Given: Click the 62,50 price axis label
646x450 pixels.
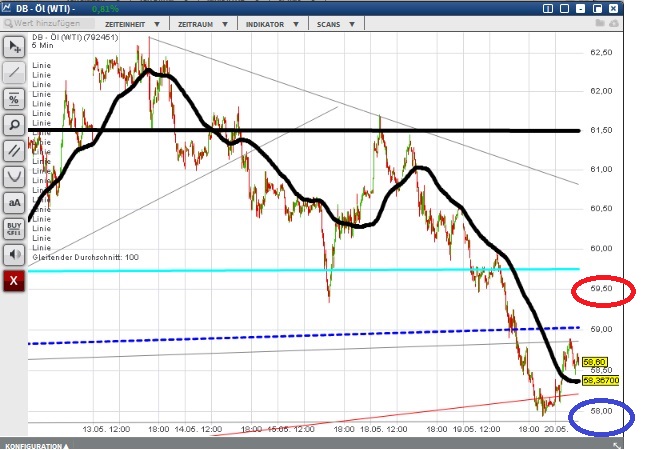Looking at the screenshot, I should pos(602,52).
